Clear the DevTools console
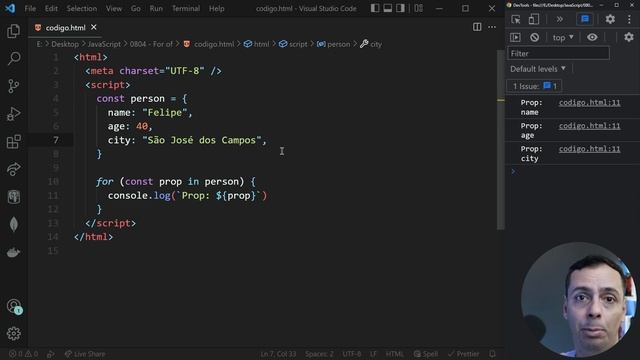640x360 pixels. pyautogui.click(x=534, y=38)
